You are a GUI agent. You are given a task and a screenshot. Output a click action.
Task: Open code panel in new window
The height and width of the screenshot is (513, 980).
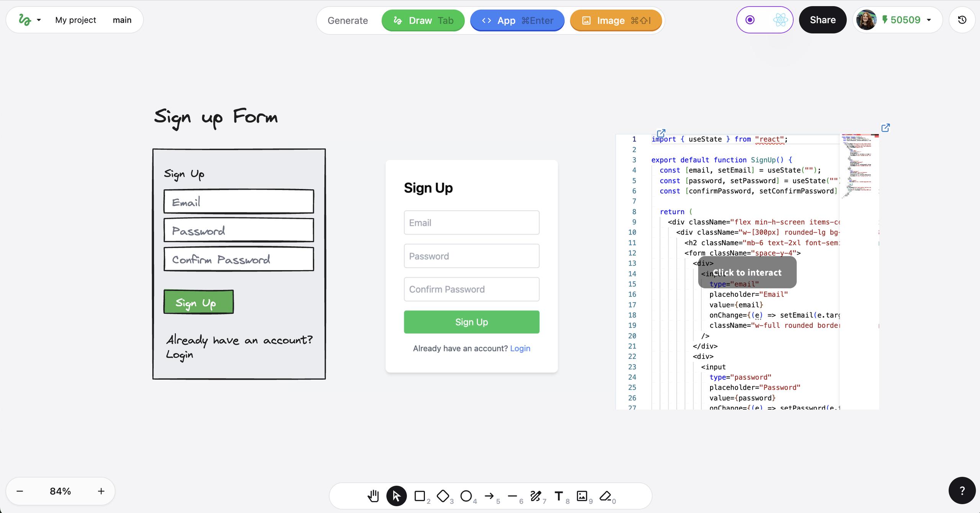click(x=885, y=128)
